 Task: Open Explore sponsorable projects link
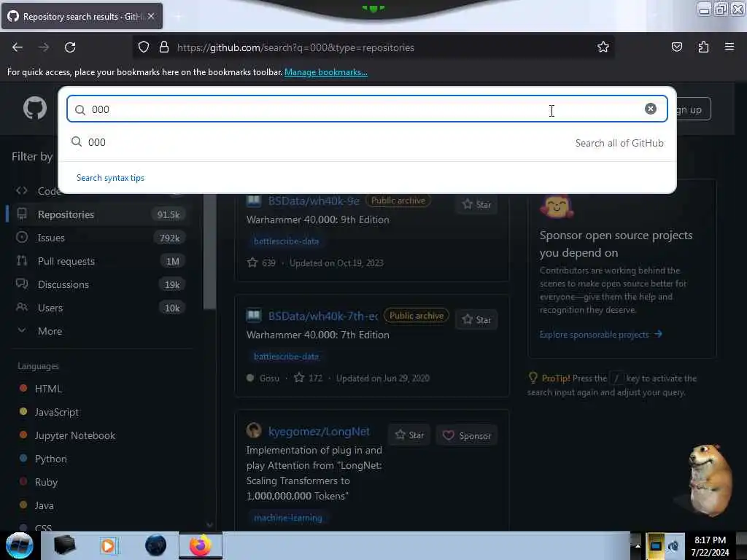coord(600,334)
